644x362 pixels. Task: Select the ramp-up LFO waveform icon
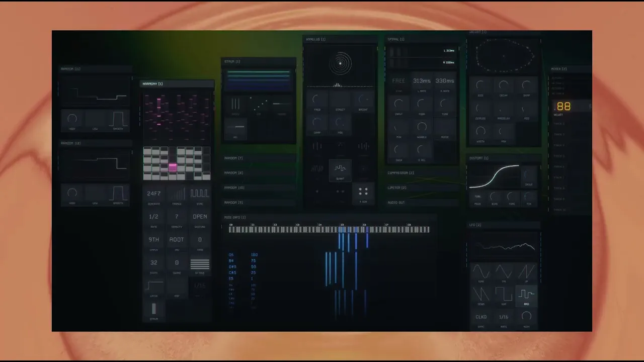[526, 272]
